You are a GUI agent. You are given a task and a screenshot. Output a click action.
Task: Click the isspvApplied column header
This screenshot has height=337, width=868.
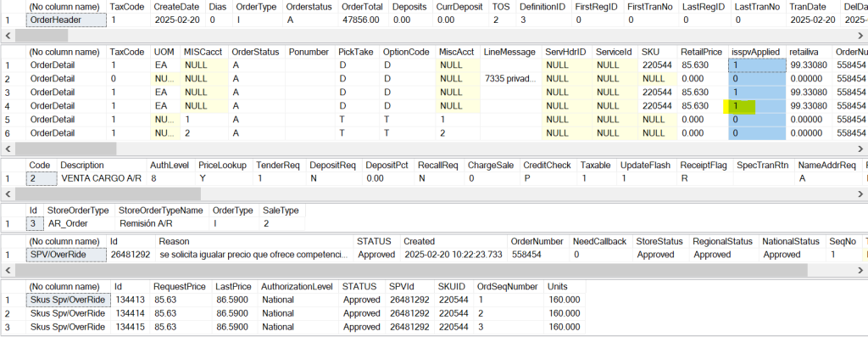coord(757,52)
